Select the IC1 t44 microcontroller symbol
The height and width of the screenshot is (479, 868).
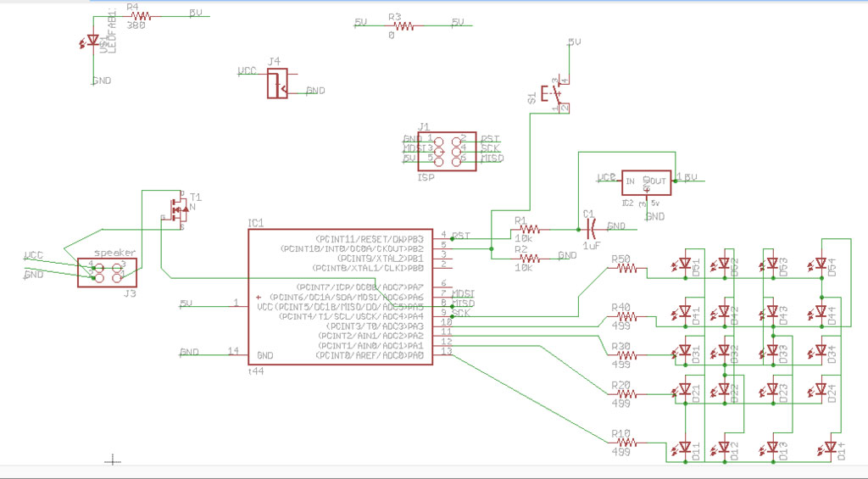[x=340, y=298]
